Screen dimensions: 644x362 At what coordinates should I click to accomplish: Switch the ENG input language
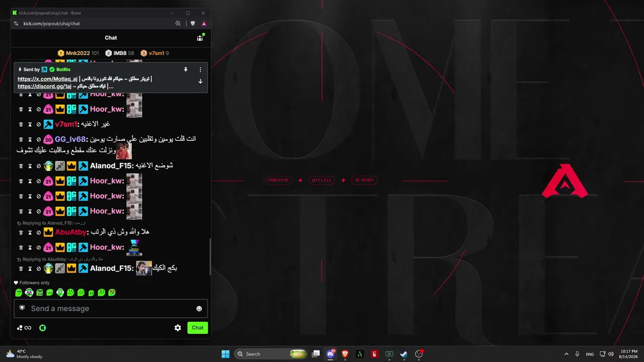click(x=590, y=354)
